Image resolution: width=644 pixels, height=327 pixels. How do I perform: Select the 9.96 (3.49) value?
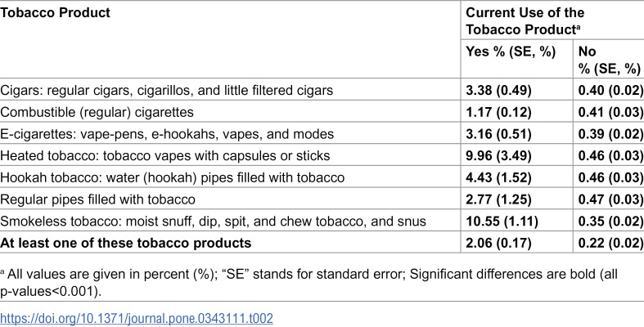[498, 155]
